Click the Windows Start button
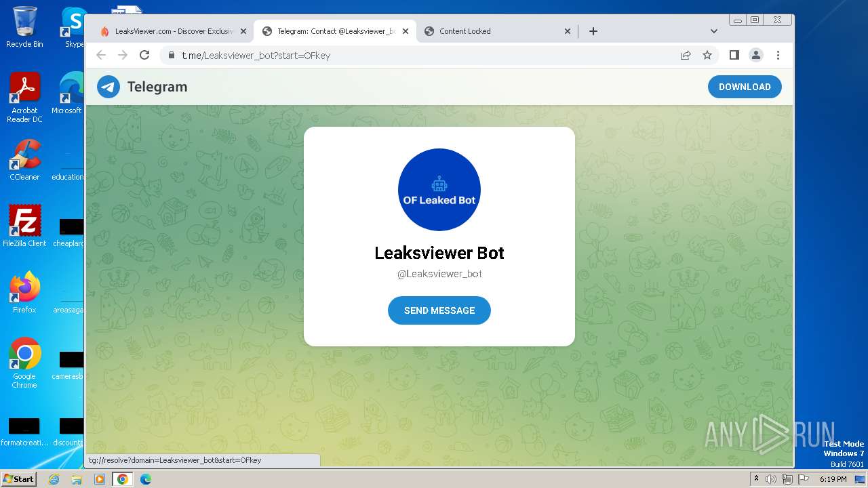This screenshot has width=868, height=488. [x=18, y=479]
